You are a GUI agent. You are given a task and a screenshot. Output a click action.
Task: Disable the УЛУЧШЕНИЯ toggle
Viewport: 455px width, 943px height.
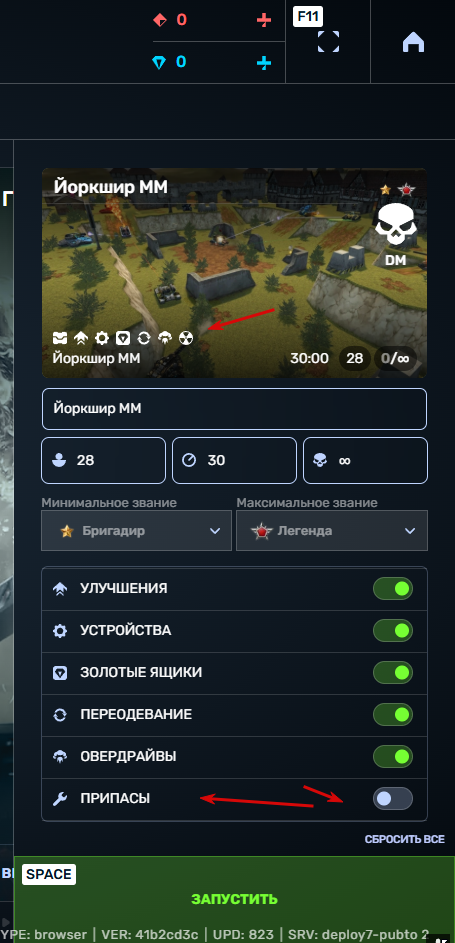(x=393, y=589)
